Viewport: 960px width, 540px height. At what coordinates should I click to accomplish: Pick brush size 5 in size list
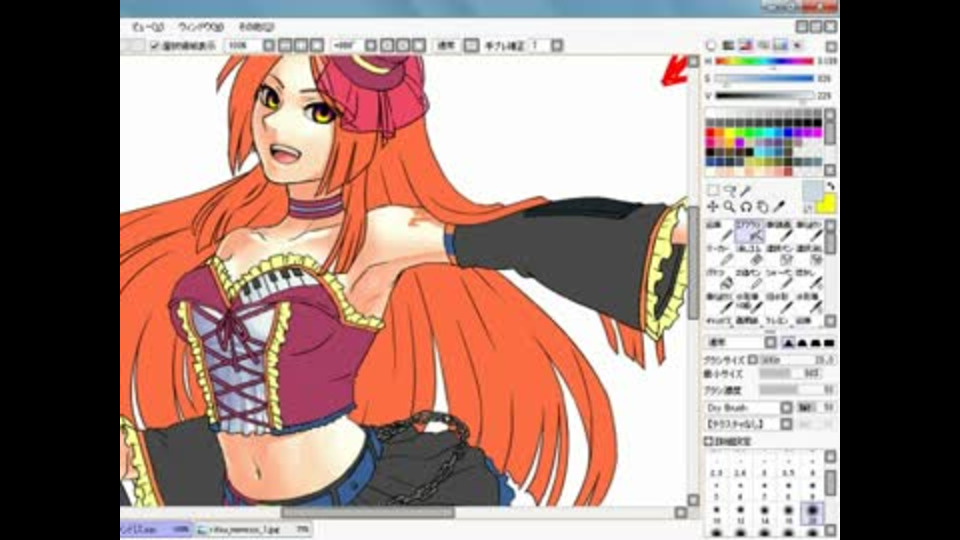716,490
